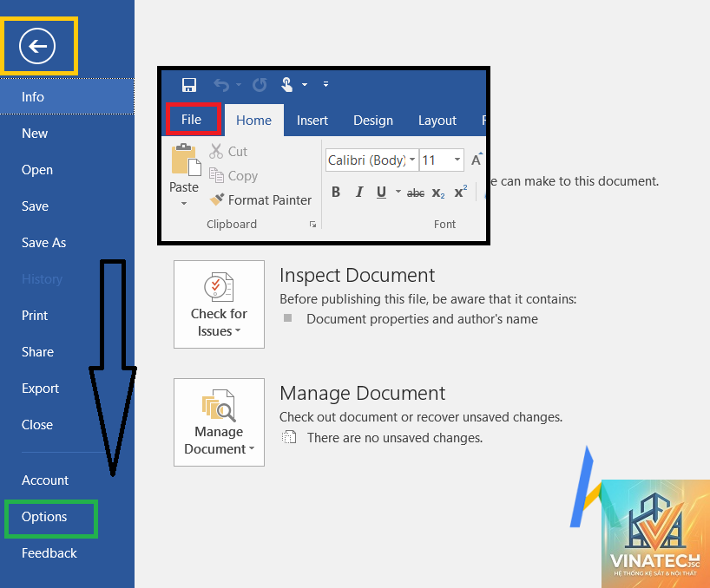The height and width of the screenshot is (588, 710).
Task: Click the Touch/Mouse mode hand icon
Action: point(287,85)
